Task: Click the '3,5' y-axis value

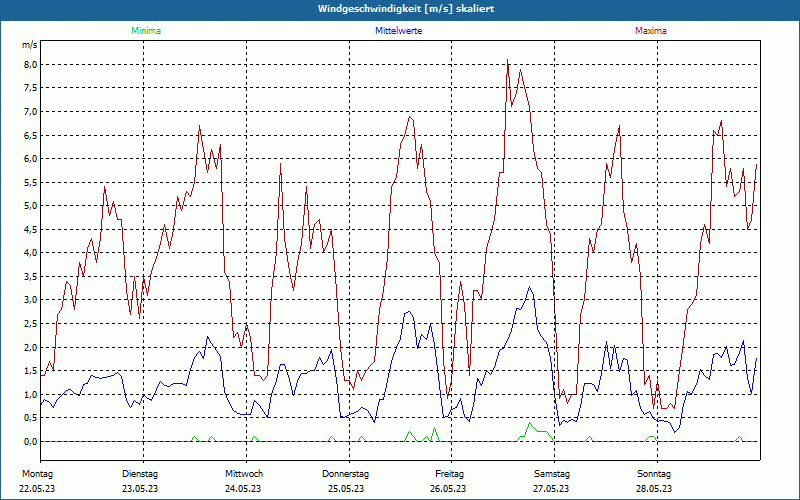Action: click(x=31, y=277)
